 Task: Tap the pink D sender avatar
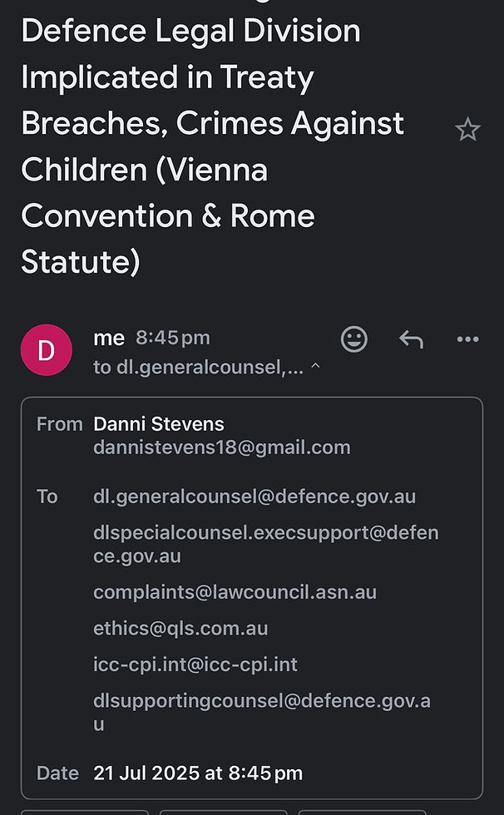click(x=47, y=350)
